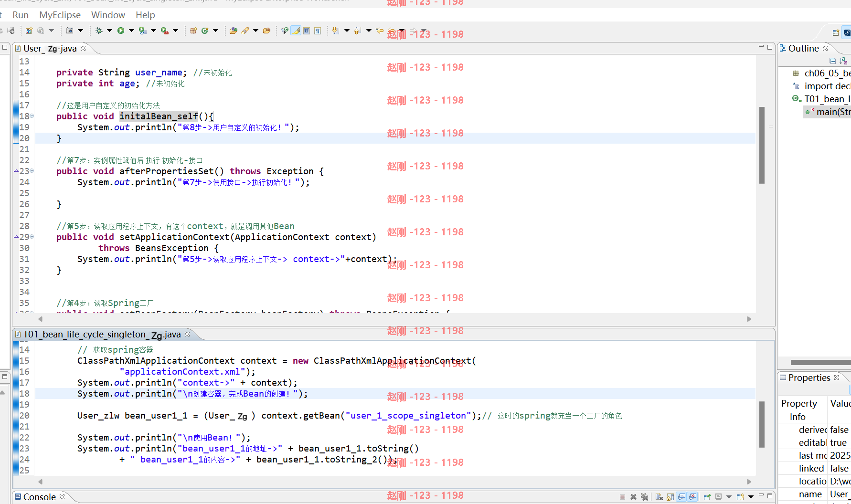Toggle Block Selection Mode icon

307,31
